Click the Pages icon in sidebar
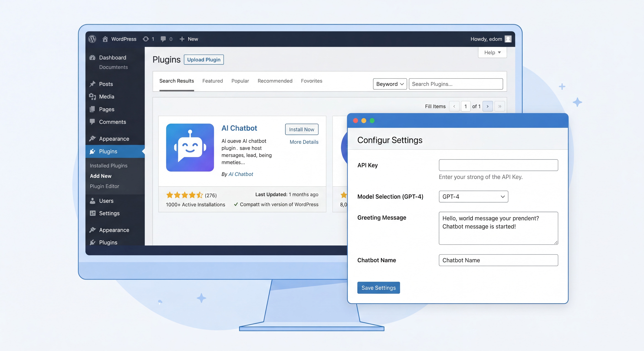644x351 pixels. click(x=93, y=109)
